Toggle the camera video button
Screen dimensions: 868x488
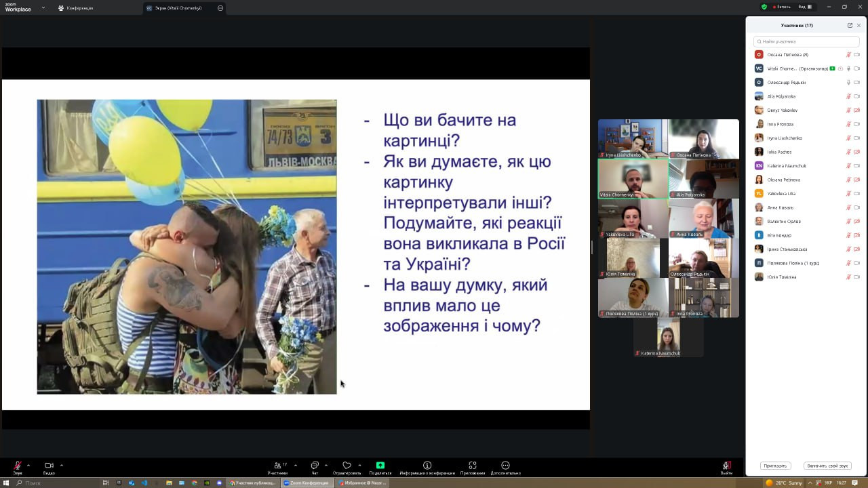point(49,466)
